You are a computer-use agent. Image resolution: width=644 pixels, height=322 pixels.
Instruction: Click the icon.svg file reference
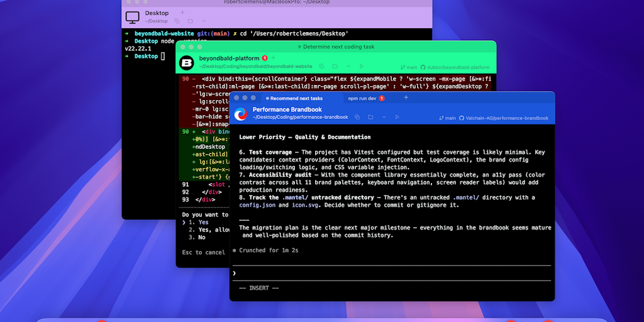tap(306, 205)
